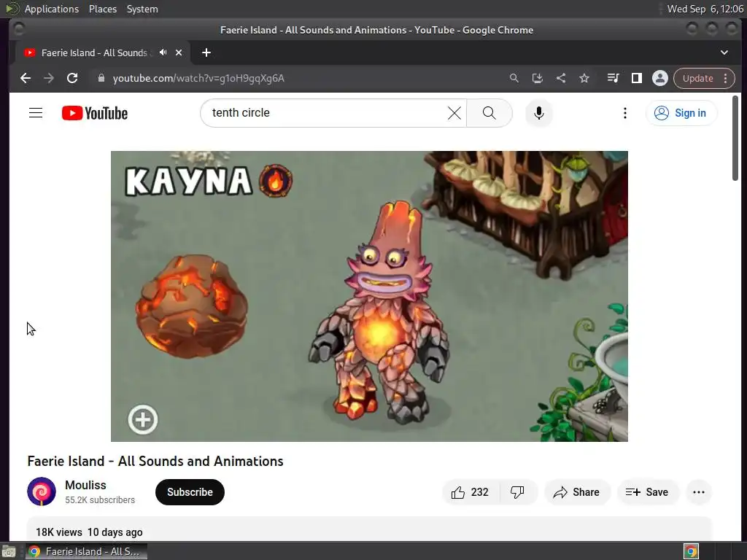Share the video
The height and width of the screenshot is (560, 747).
(576, 492)
